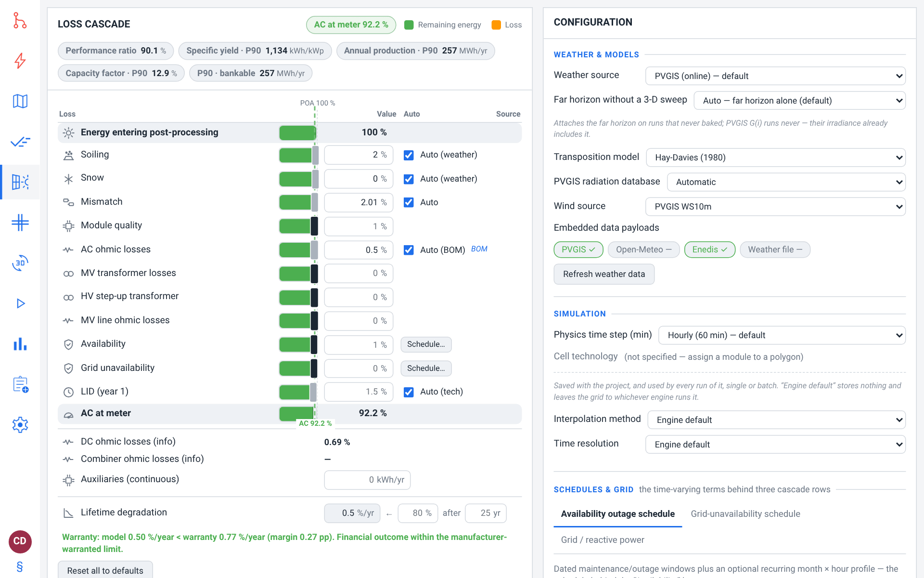The height and width of the screenshot is (578, 924).
Task: Open the bar chart results icon
Action: pos(20,344)
